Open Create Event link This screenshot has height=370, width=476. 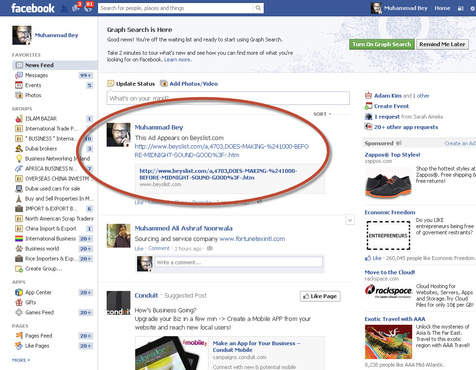(391, 106)
